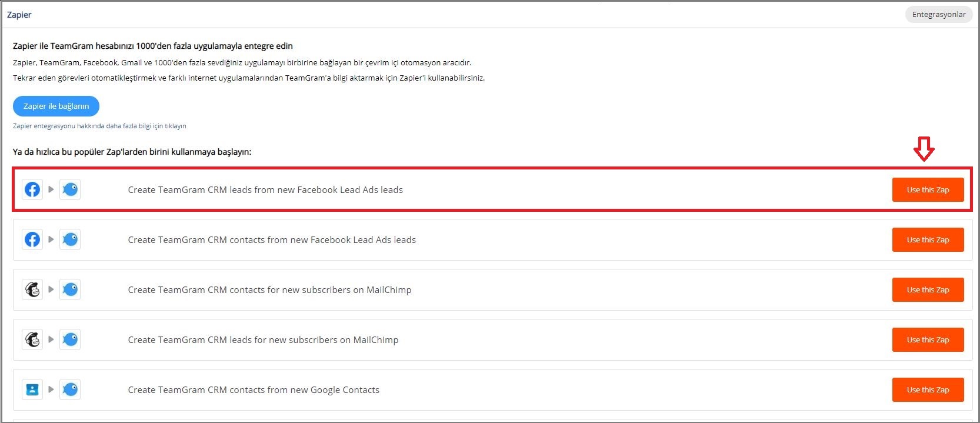Image resolution: width=980 pixels, height=423 pixels.
Task: Click 'Ya da hızlıca bu popüler Zap'lerden' heading
Action: coord(132,152)
